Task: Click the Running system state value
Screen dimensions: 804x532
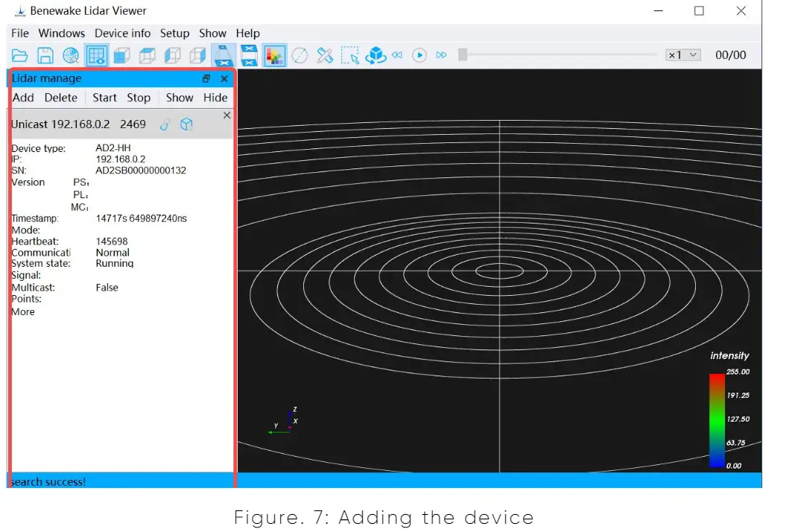Action: [x=114, y=263]
